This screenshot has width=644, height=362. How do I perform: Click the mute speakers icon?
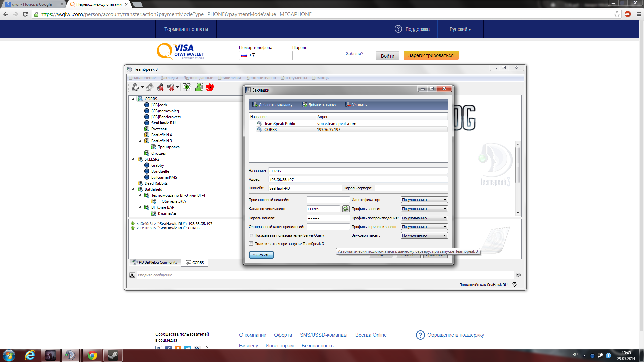pos(170,87)
